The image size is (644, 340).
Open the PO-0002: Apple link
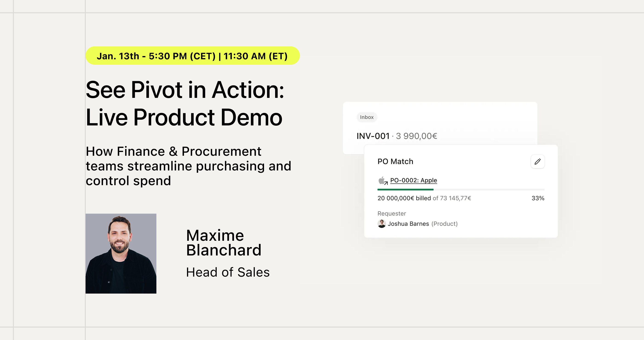click(x=414, y=180)
